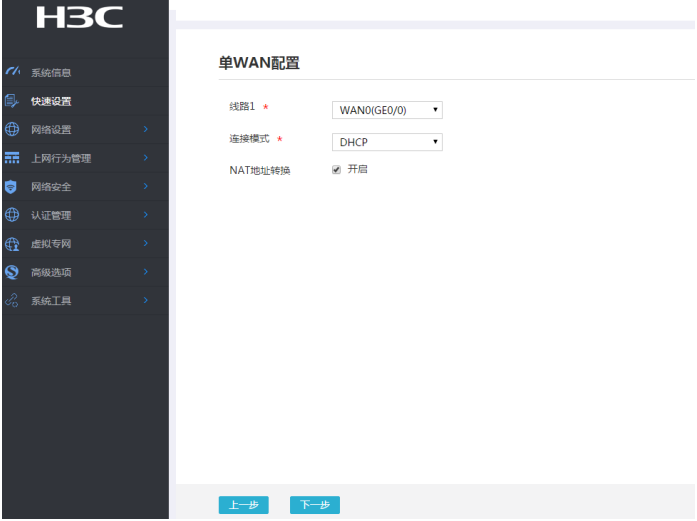Click the 线路1 label
Viewport: 697px width, 521px height.
[242, 106]
